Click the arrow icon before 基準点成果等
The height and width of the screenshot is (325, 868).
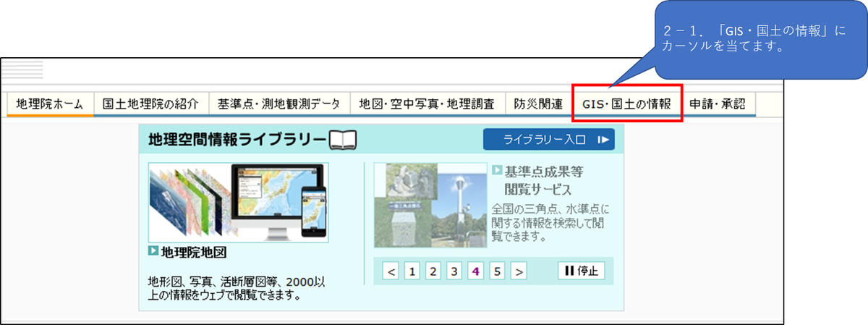497,171
